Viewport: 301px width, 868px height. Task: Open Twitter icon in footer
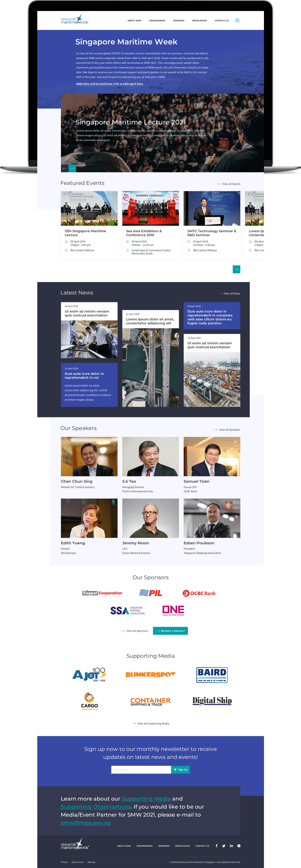224,845
